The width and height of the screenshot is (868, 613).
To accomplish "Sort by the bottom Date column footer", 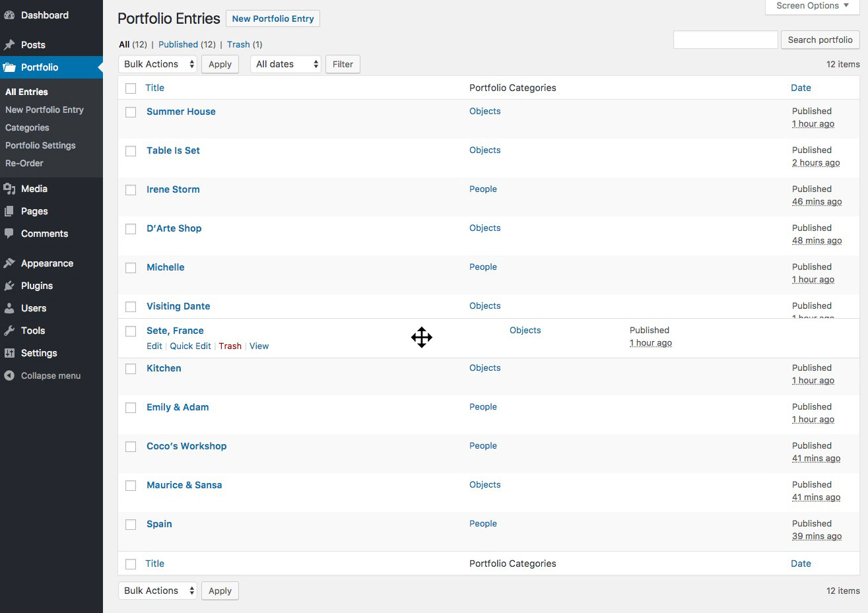I will click(x=801, y=564).
